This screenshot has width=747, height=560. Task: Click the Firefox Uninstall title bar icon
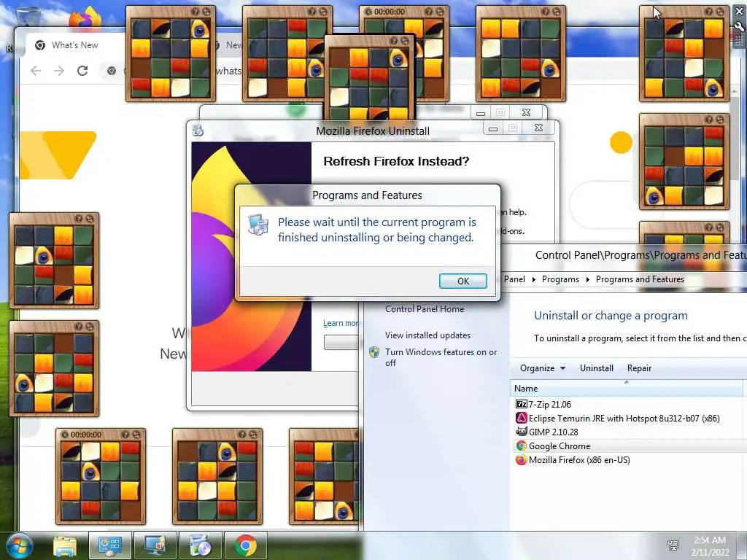pyautogui.click(x=198, y=130)
